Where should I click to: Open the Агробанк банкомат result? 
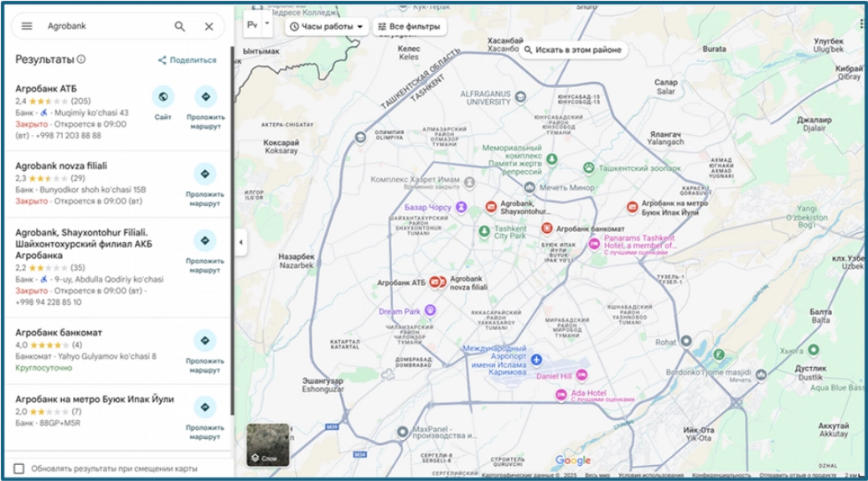59,333
